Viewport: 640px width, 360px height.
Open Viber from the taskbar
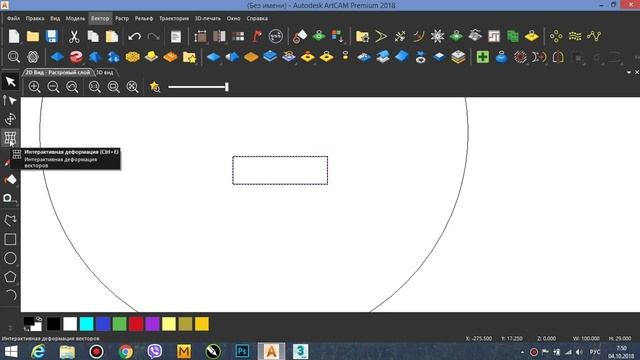click(155, 351)
